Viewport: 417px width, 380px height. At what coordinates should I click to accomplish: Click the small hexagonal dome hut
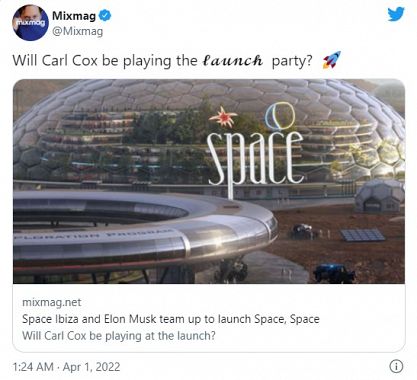click(380, 196)
